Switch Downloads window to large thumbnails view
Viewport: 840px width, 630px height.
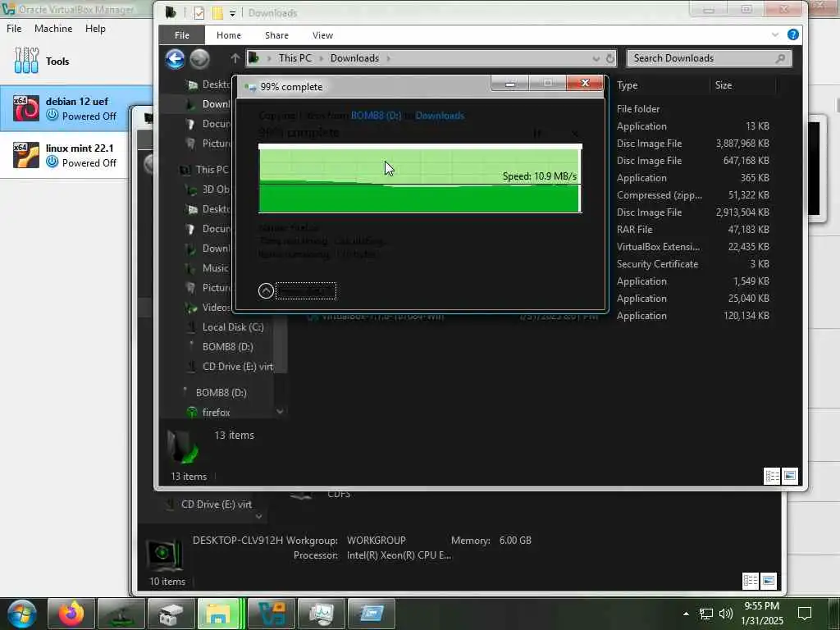point(790,476)
